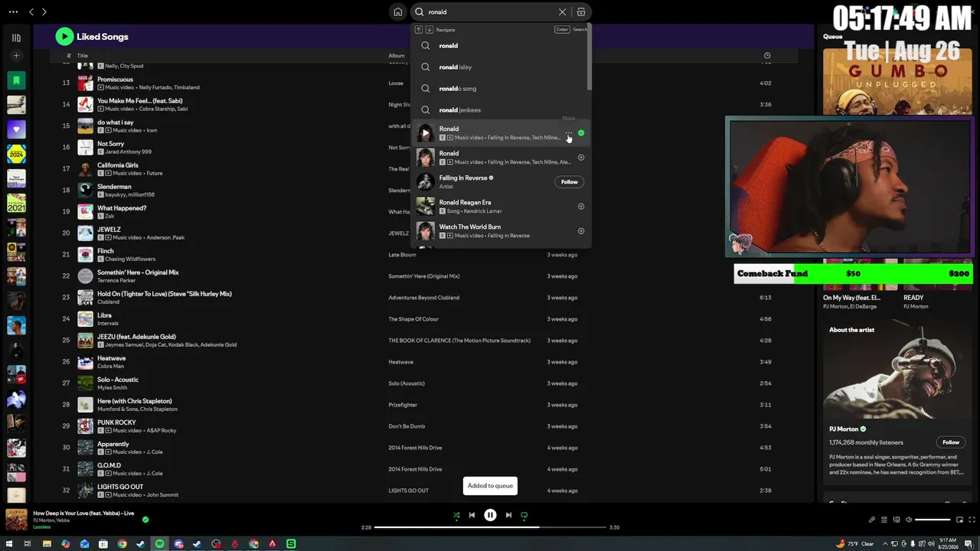Open the Browse icon beside search

pos(581,12)
